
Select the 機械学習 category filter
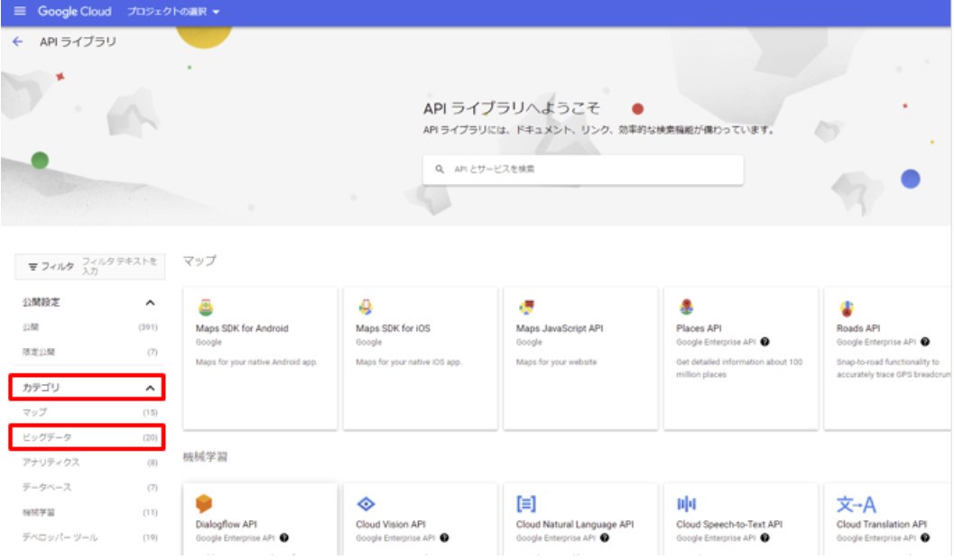pyautogui.click(x=89, y=512)
